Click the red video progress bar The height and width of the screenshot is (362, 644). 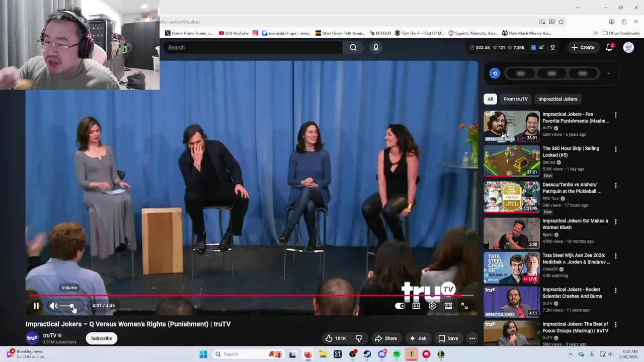pos(252,296)
